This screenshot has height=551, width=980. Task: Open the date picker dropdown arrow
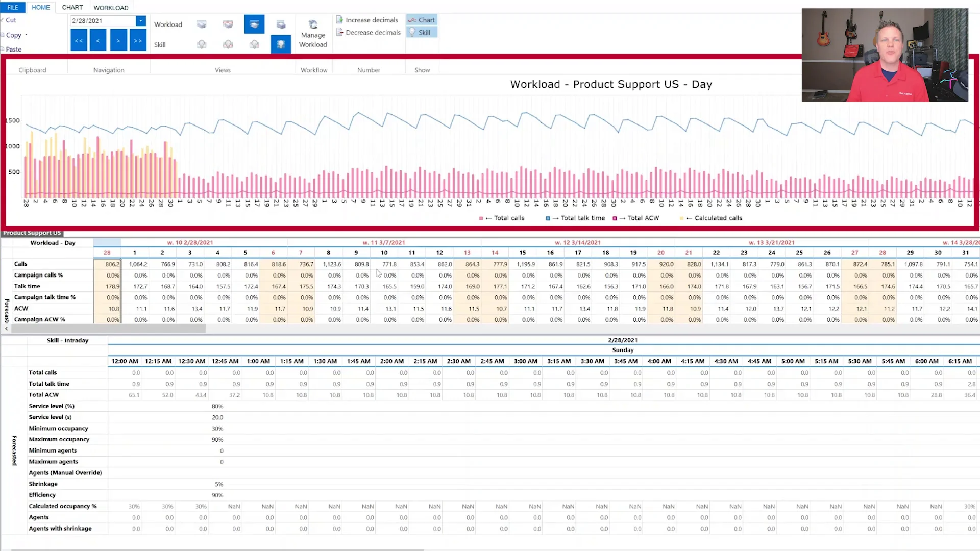tap(140, 20)
